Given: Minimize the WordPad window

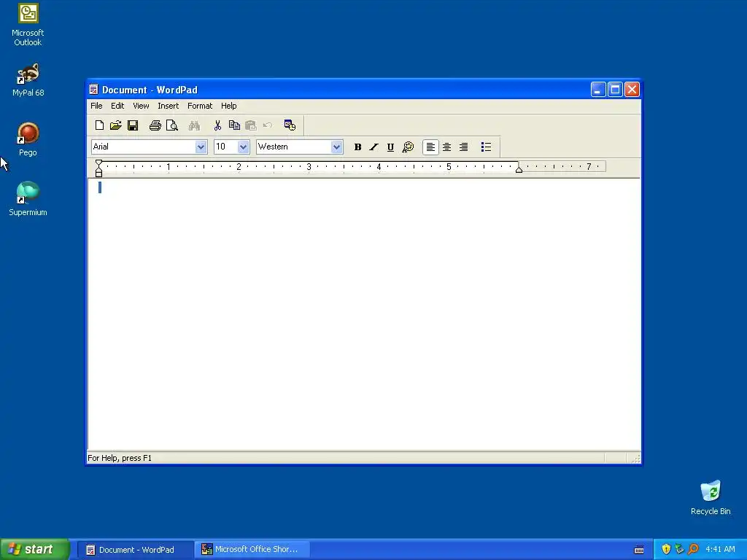Looking at the screenshot, I should (598, 90).
